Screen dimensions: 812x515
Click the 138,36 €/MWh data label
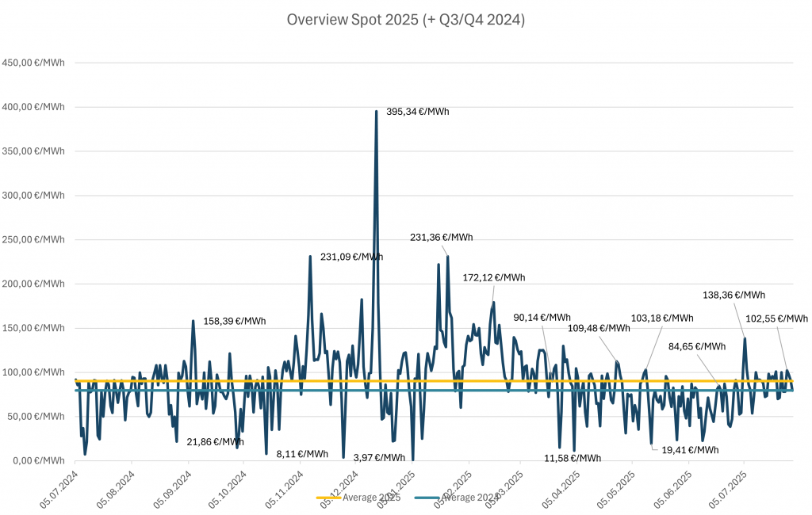tap(733, 295)
